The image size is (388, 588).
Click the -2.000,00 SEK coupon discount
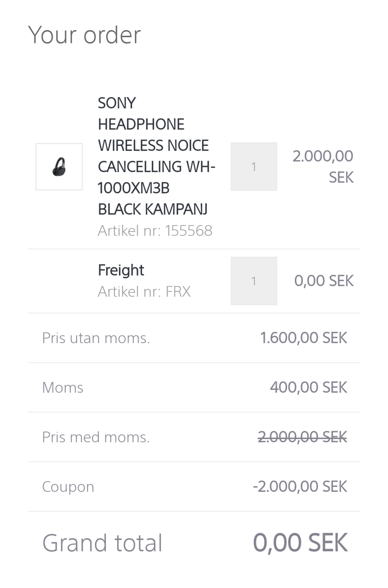300,486
